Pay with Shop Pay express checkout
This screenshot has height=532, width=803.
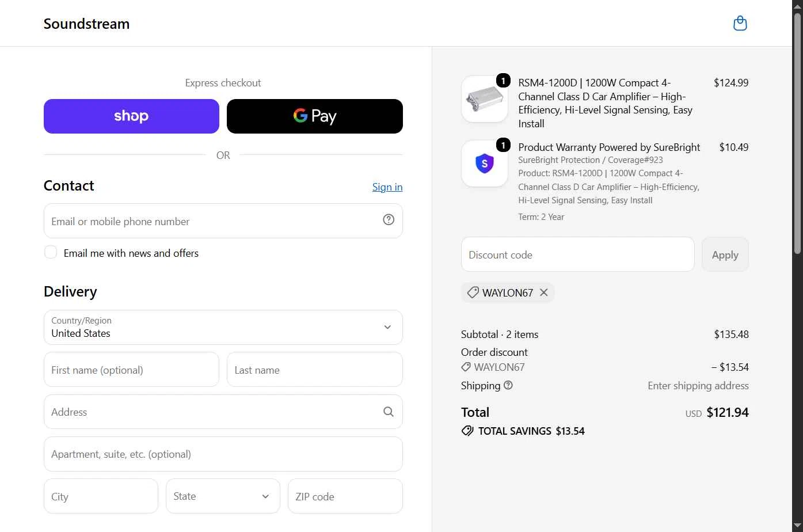(131, 116)
